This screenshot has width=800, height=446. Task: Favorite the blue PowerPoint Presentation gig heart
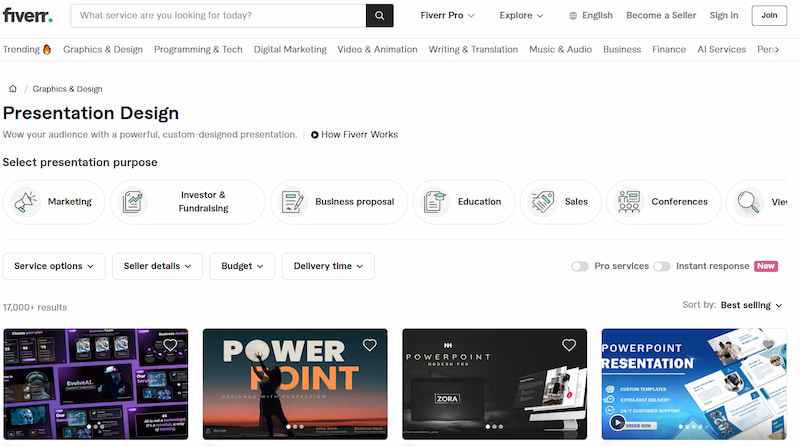tap(768, 345)
